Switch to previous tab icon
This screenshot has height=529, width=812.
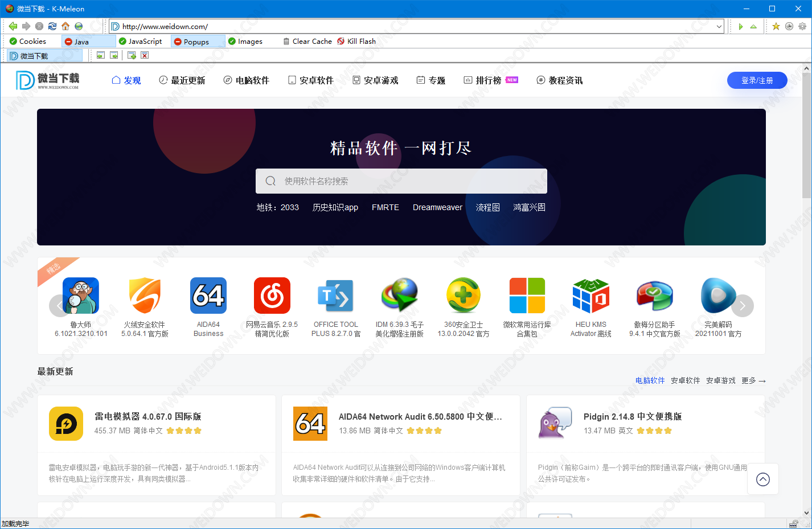tap(101, 55)
